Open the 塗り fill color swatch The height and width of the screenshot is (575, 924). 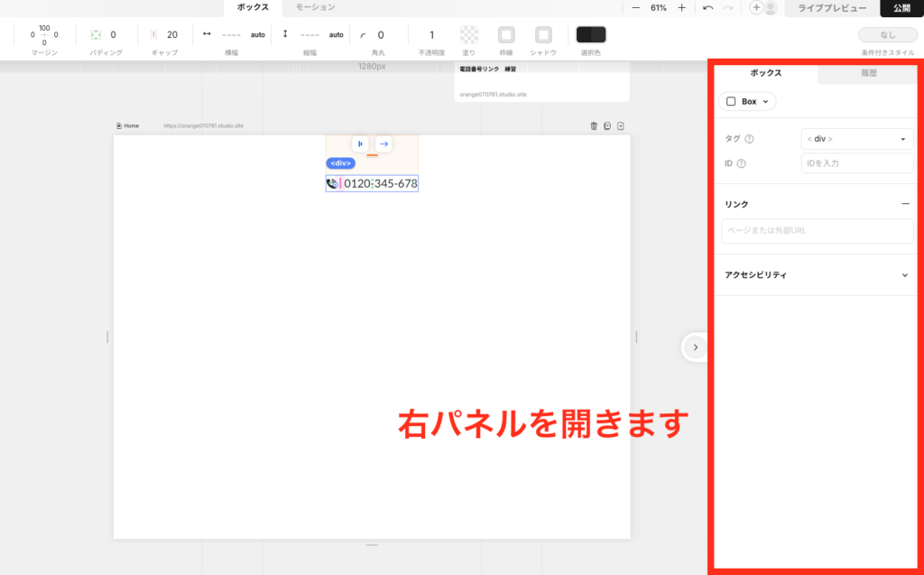pos(469,35)
